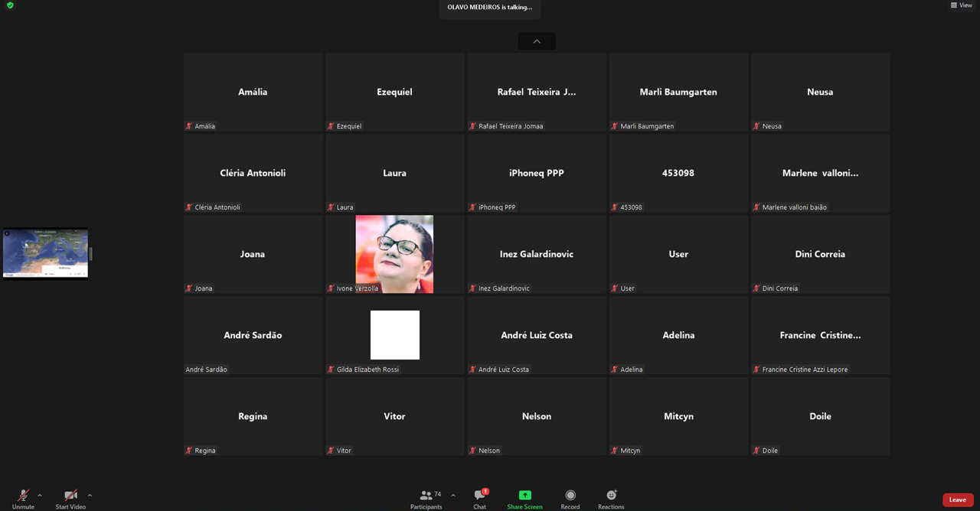Start recording with the Record icon

click(570, 496)
